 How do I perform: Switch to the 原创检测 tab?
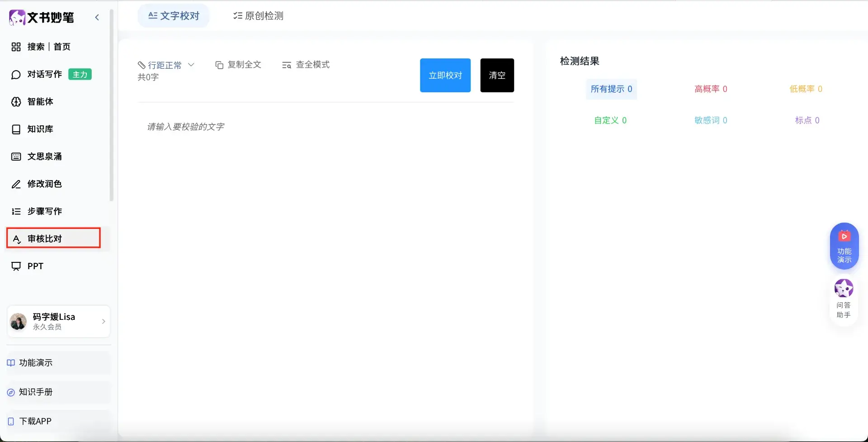click(x=258, y=16)
